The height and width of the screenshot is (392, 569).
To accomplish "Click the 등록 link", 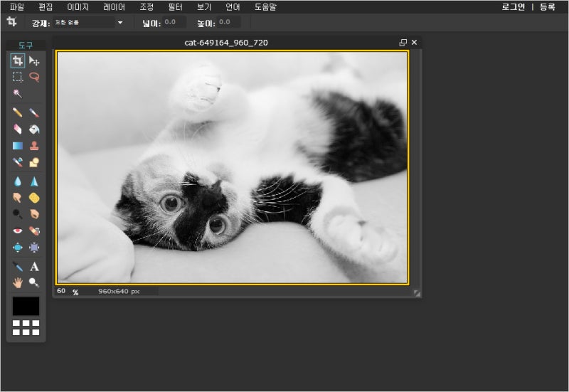I will [547, 7].
